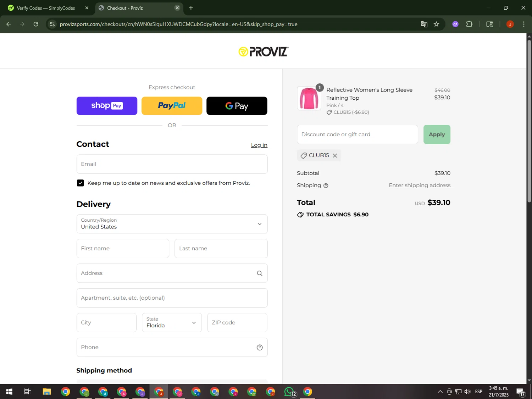Open the State dropdown showing Florida
The image size is (532, 399).
(x=172, y=323)
